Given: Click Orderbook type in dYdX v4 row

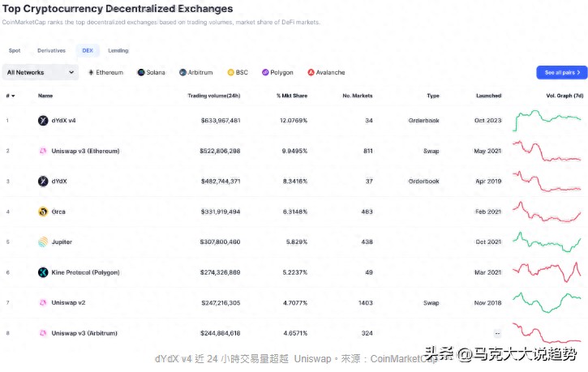Looking at the screenshot, I should [423, 121].
